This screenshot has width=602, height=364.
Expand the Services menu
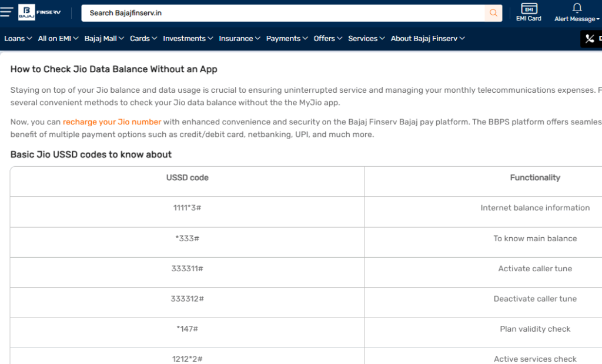point(366,38)
